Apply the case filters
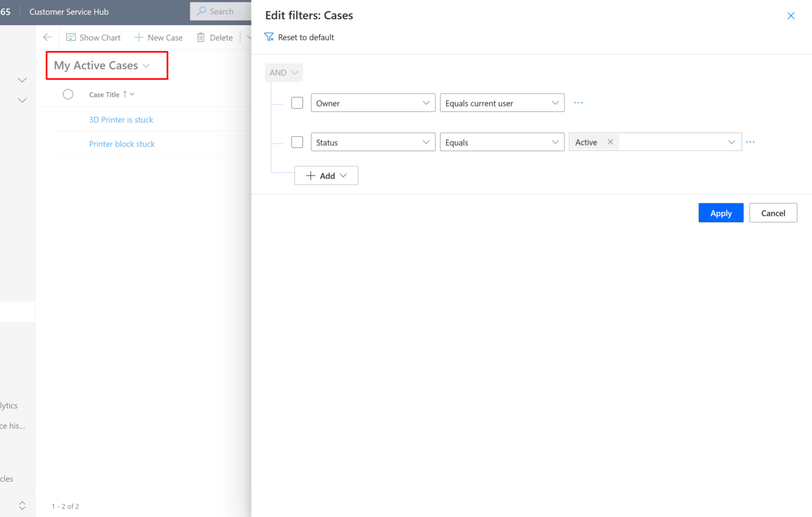 [x=720, y=213]
